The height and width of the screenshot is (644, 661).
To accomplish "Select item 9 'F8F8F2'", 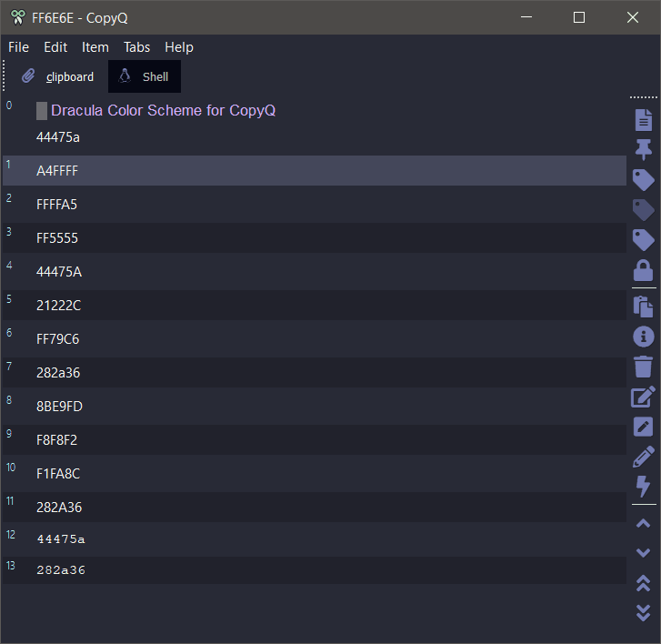I will coord(315,440).
